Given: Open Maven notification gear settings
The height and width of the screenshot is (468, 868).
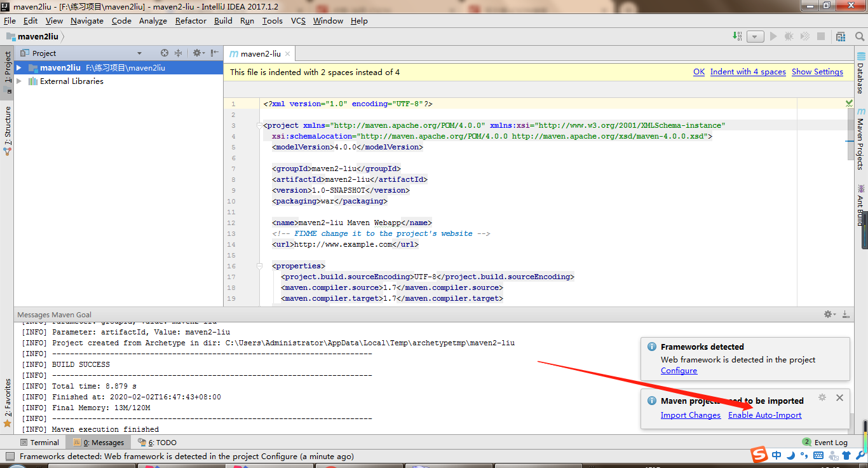Looking at the screenshot, I should point(822,397).
